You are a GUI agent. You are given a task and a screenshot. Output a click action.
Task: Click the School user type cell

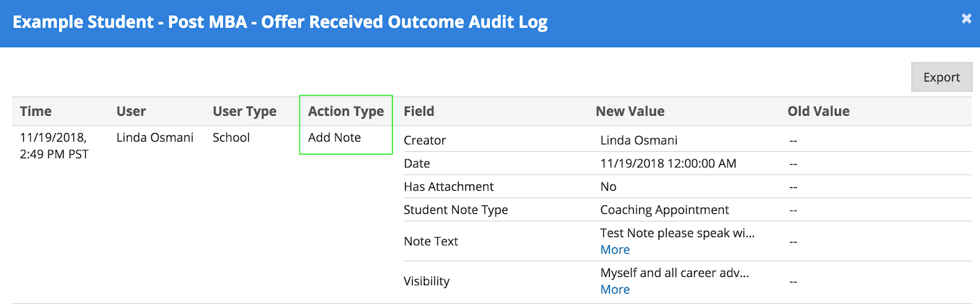tap(231, 137)
